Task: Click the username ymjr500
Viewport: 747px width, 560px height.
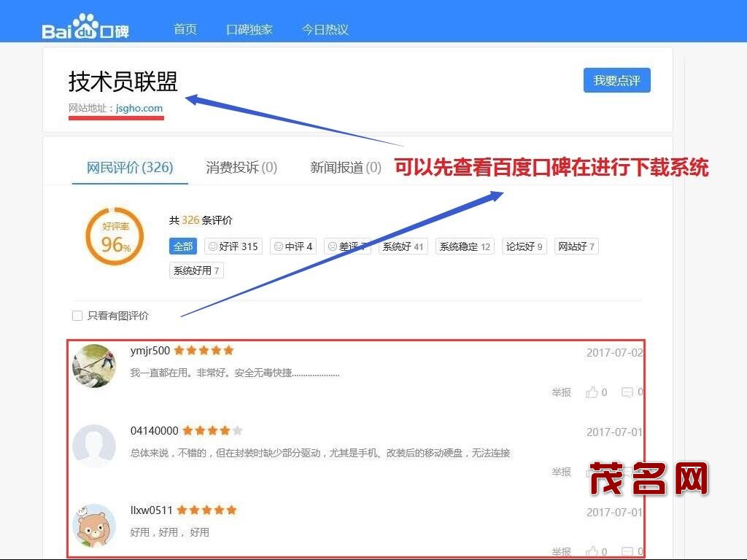Action: pyautogui.click(x=150, y=351)
